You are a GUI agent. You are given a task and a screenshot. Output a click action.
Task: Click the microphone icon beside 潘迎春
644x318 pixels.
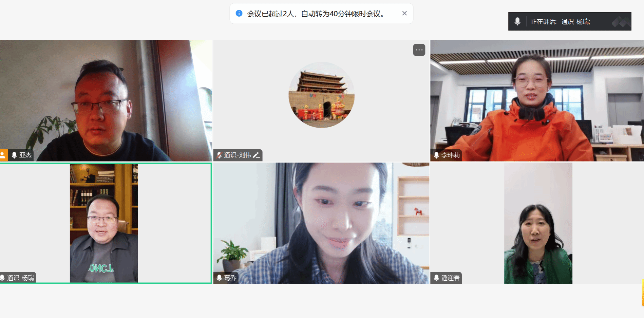436,278
